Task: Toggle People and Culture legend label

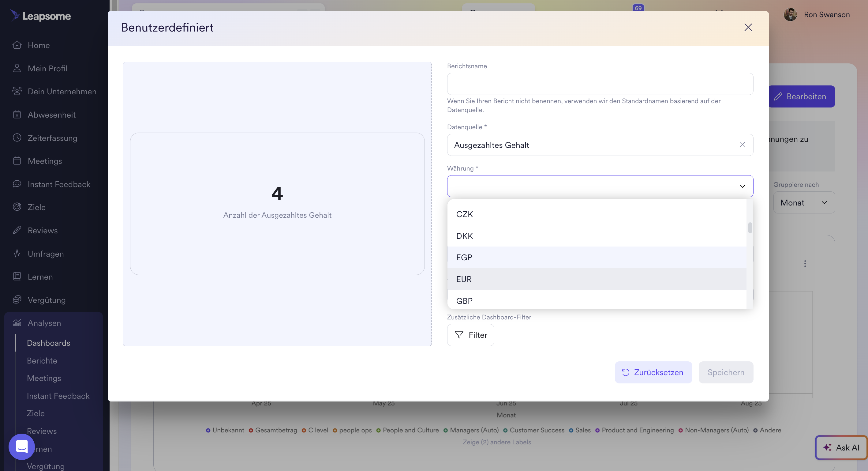Action: coord(407,430)
